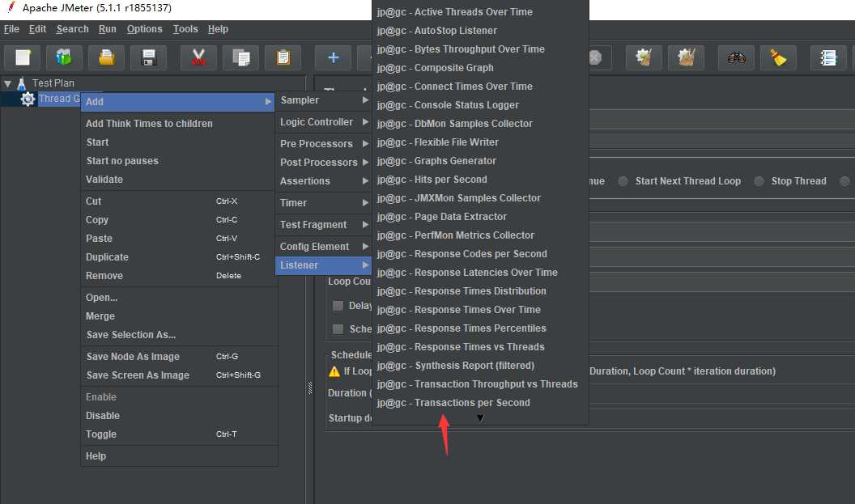The height and width of the screenshot is (504, 855).
Task: Click the Save floppy disk icon
Action: coord(148,57)
